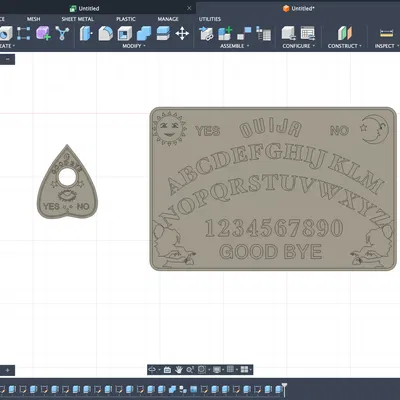Click the square outline with blue corners icon

pyautogui.click(x=24, y=33)
